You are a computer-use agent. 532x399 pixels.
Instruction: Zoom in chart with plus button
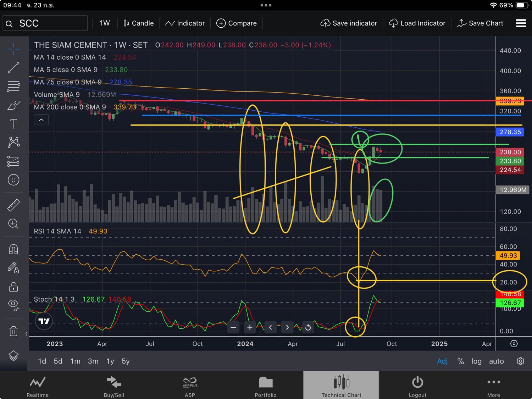click(250, 327)
